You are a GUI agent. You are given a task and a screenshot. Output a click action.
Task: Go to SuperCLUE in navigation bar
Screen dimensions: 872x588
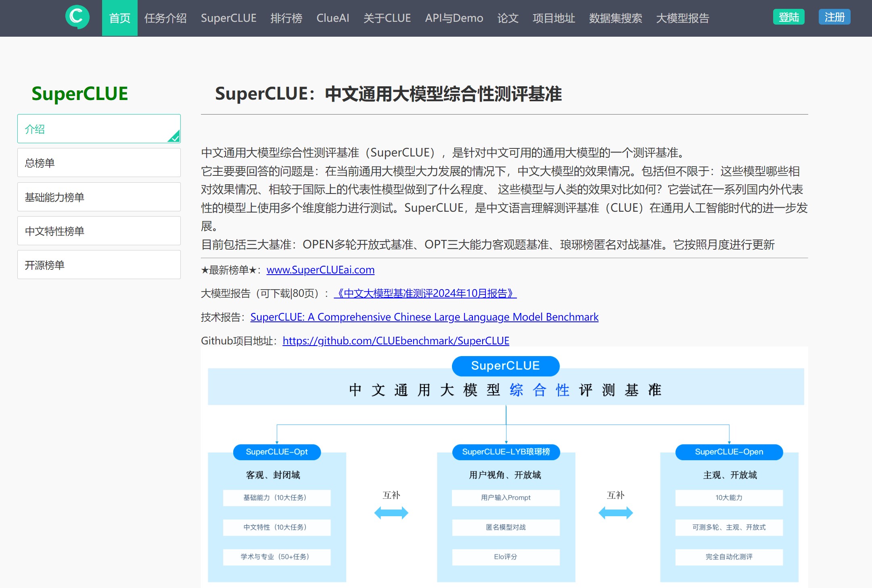[228, 18]
